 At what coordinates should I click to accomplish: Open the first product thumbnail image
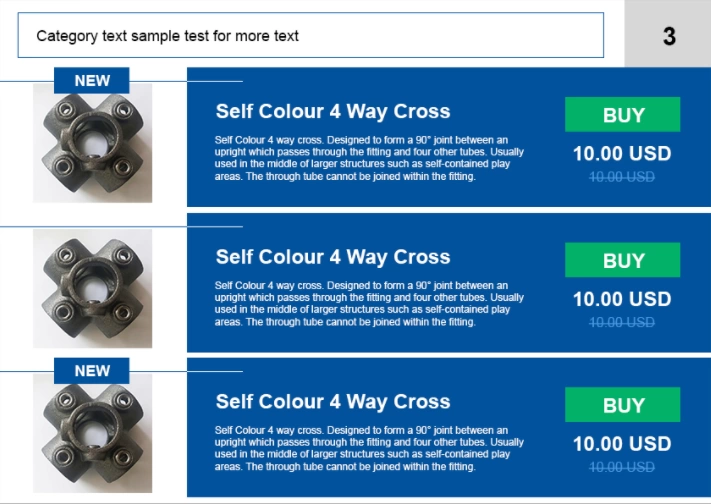click(93, 146)
